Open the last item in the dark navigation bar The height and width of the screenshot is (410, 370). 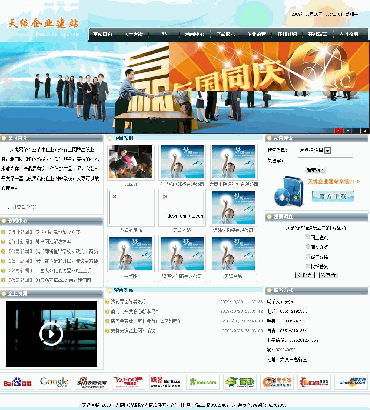click(349, 34)
